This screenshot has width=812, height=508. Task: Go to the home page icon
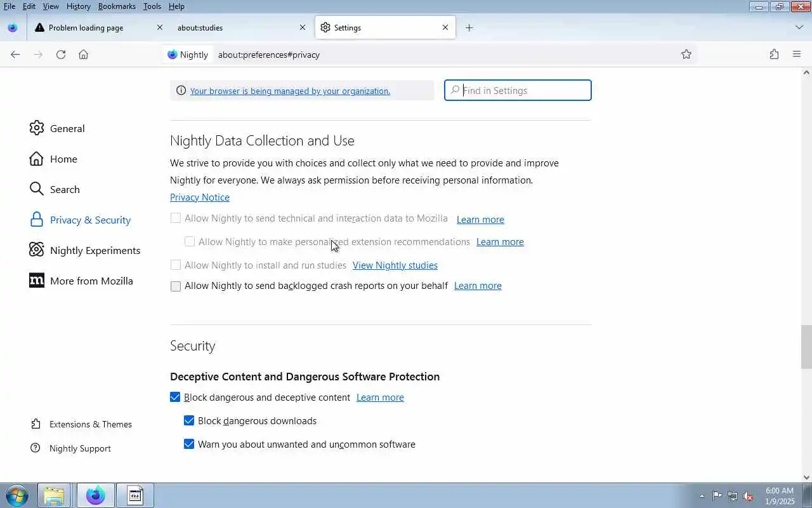point(83,55)
